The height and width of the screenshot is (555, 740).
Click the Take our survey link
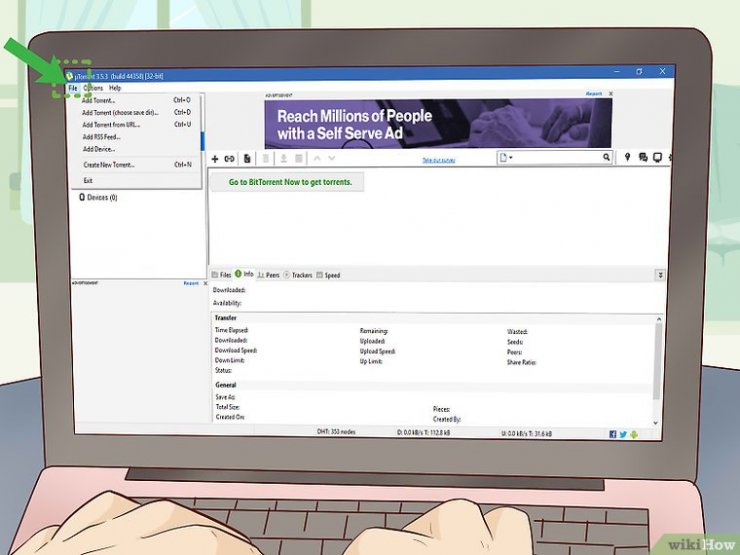click(438, 160)
